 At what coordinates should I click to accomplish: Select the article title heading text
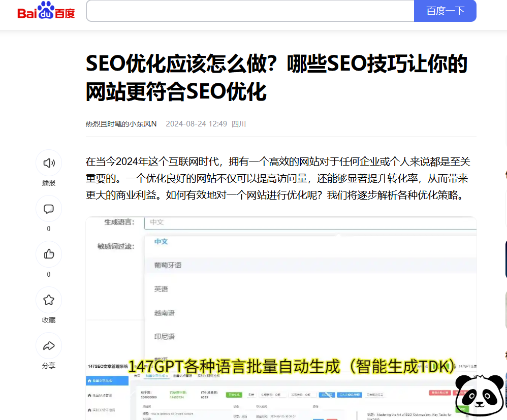click(x=276, y=78)
